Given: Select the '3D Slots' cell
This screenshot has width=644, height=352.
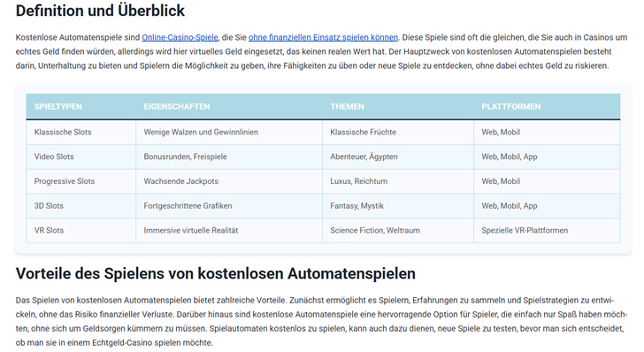Looking at the screenshot, I should pos(80,206).
